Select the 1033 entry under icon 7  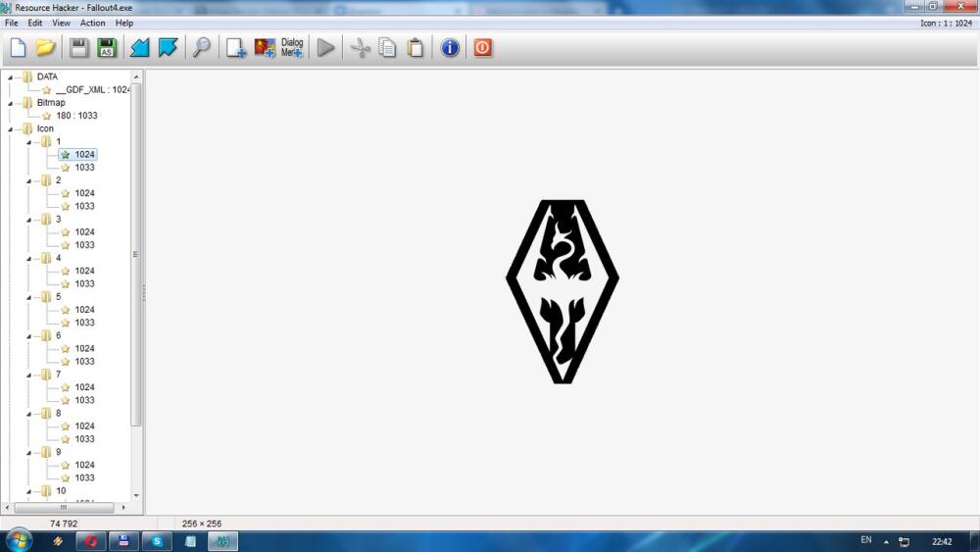point(84,400)
